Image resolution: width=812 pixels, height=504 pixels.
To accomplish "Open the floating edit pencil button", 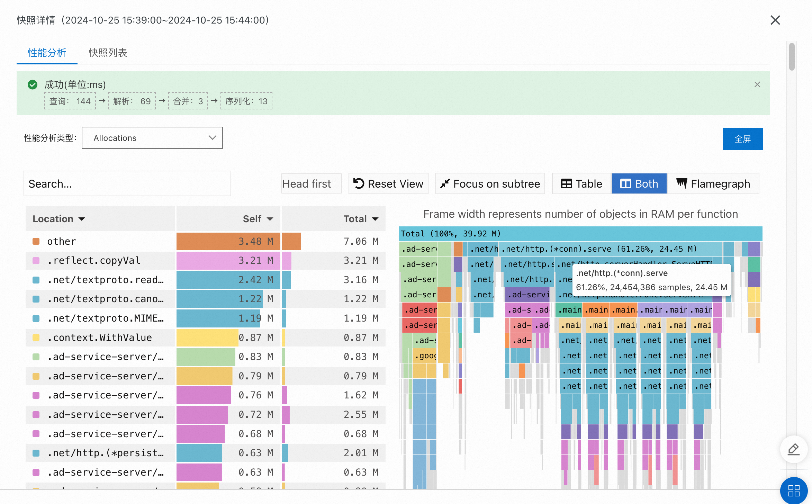I will pyautogui.click(x=794, y=449).
